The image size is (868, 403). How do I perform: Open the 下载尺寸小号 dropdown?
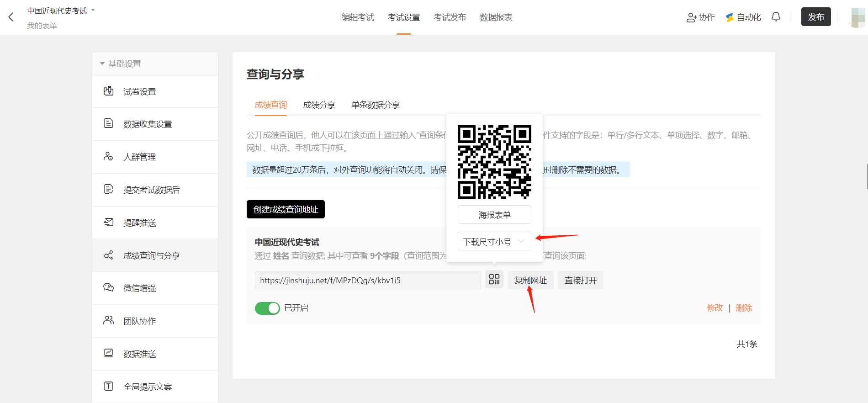[494, 241]
